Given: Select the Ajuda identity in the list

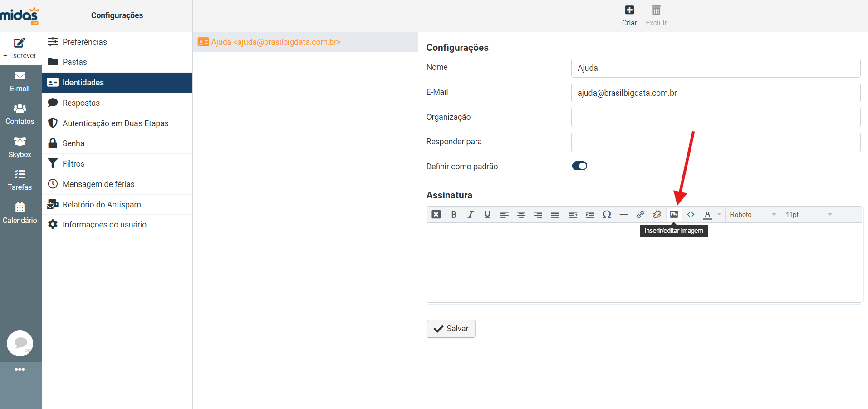Looking at the screenshot, I should coord(275,42).
